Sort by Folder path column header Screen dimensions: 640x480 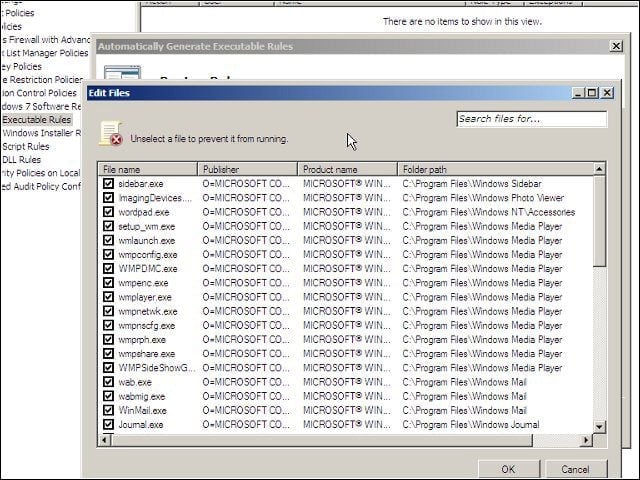point(496,169)
